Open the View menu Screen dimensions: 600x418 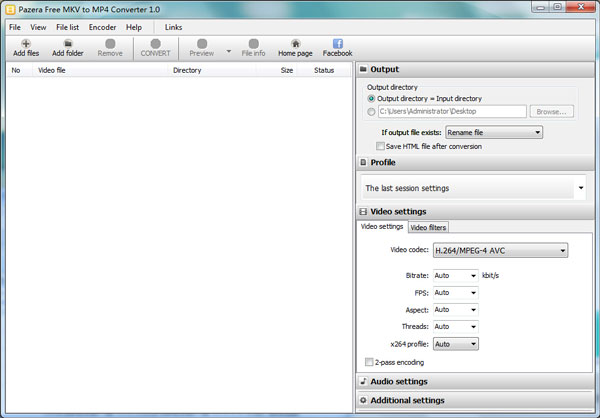pyautogui.click(x=38, y=27)
